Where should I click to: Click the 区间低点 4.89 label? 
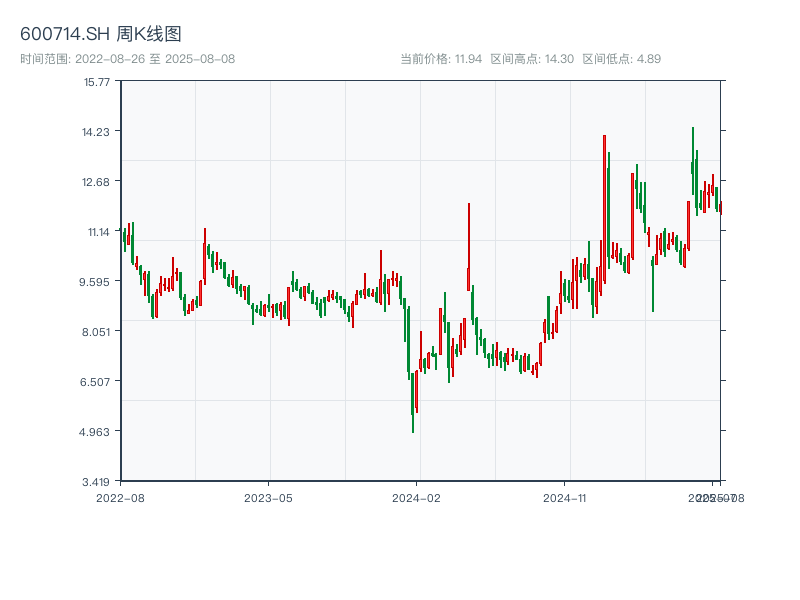point(621,59)
